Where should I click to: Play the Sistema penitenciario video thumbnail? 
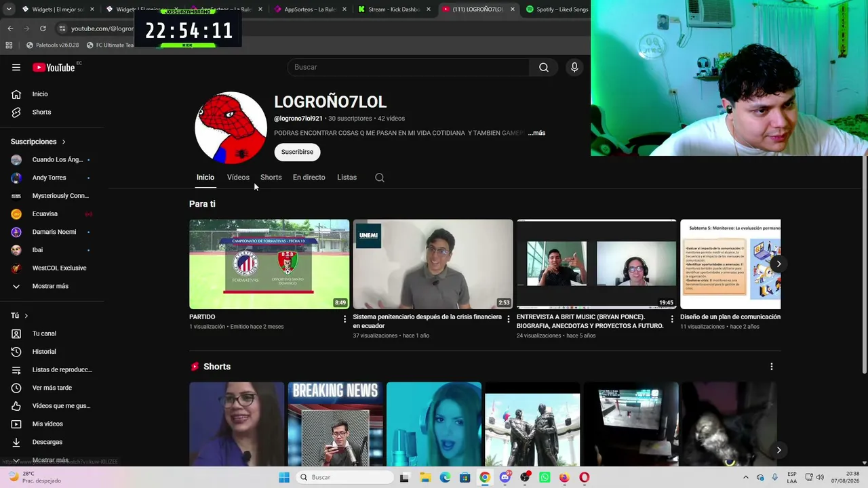pos(433,264)
